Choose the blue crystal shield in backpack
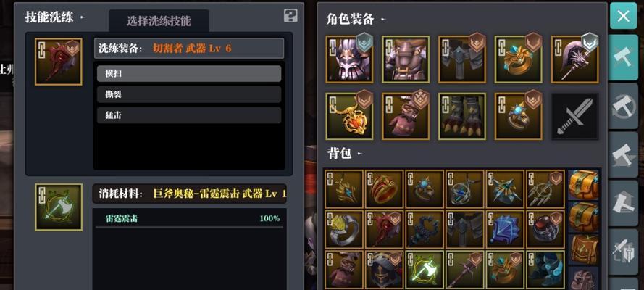The height and width of the screenshot is (290, 644). tap(505, 229)
